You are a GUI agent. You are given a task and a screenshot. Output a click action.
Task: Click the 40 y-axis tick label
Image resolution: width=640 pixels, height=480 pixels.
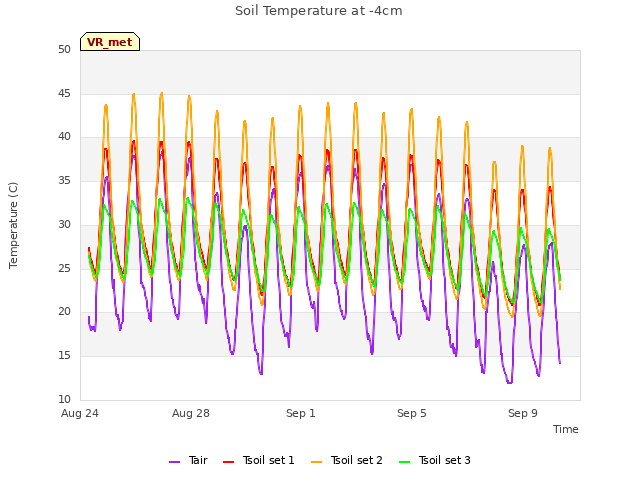(64, 137)
